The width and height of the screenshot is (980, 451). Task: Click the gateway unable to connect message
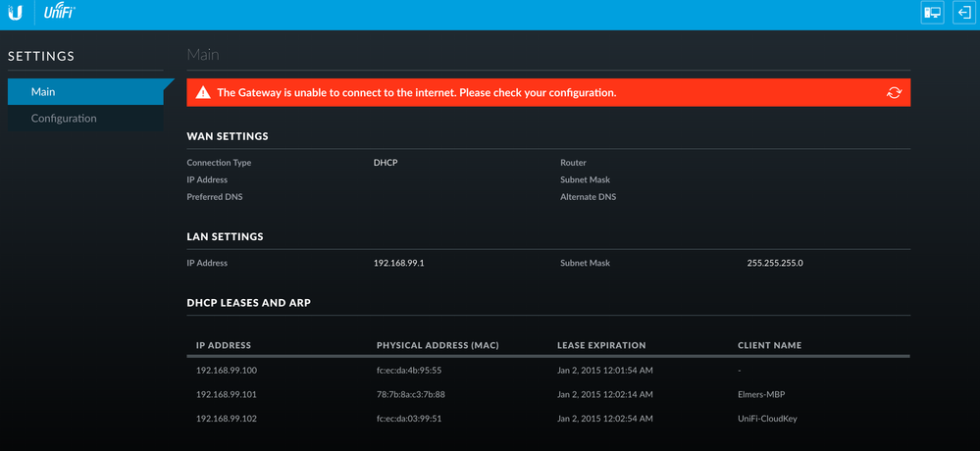click(x=417, y=92)
